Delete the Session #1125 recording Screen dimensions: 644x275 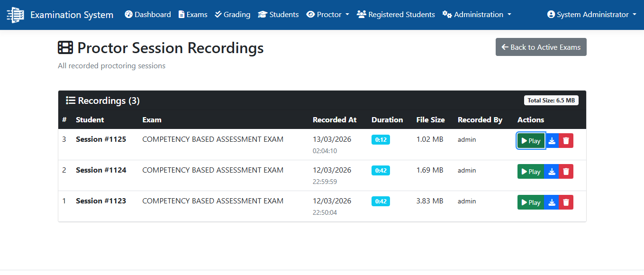point(566,141)
